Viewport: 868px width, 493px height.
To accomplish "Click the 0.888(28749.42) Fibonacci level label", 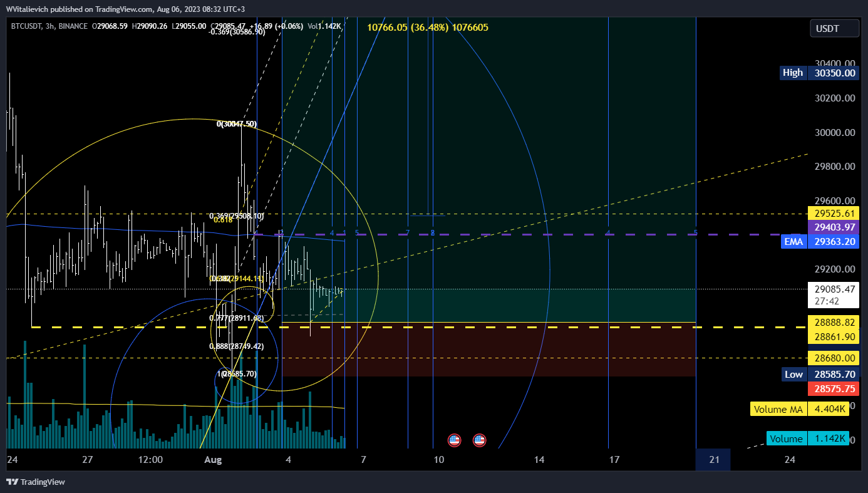I will tap(236, 346).
